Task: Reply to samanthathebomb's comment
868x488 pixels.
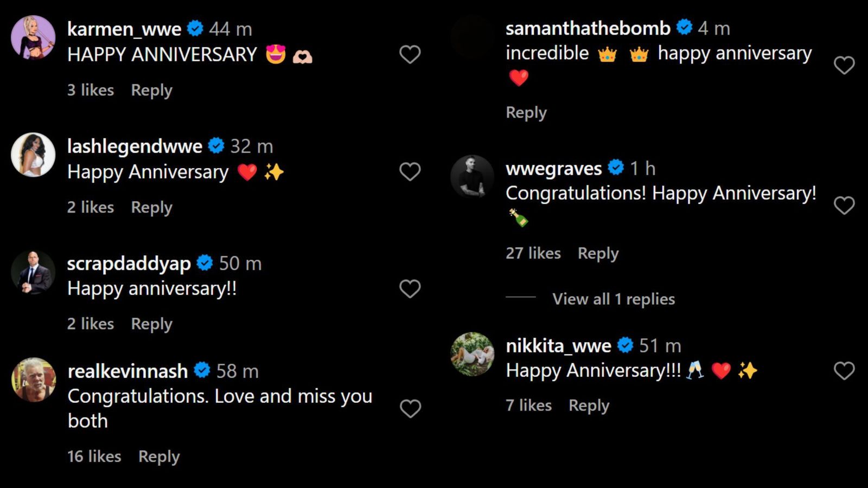Action: [x=526, y=112]
